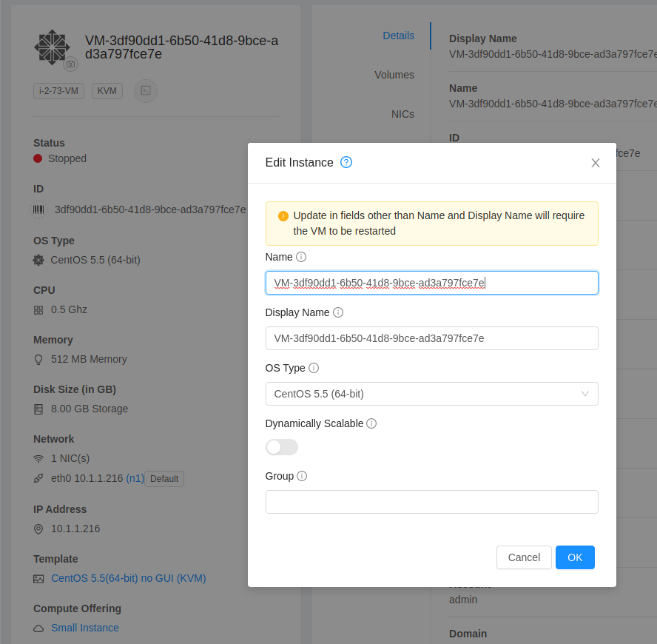The image size is (657, 644).
Task: Open the n1 network link
Action: click(x=135, y=478)
